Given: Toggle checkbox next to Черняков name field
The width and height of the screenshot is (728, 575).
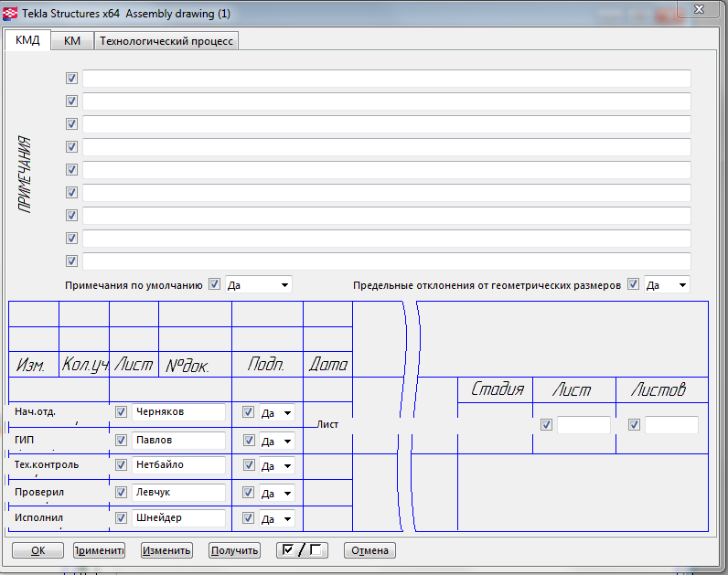Looking at the screenshot, I should [x=121, y=412].
